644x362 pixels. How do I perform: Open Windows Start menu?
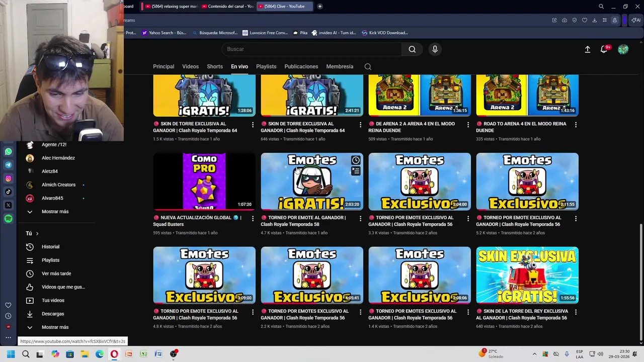coord(11,354)
